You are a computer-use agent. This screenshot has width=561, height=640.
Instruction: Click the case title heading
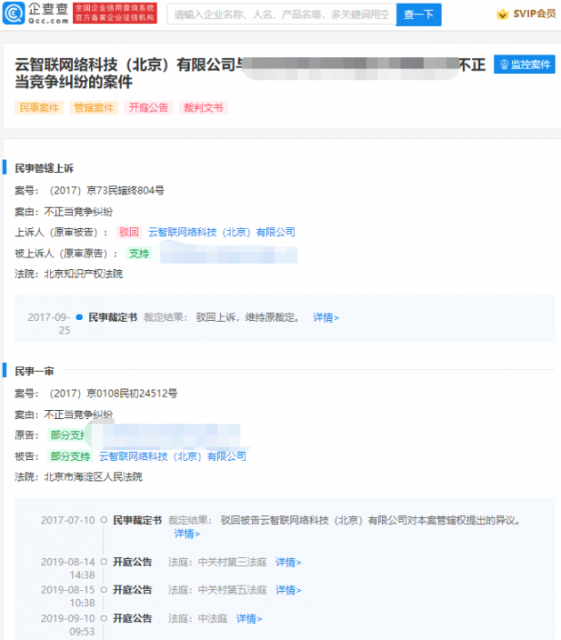[x=250, y=73]
